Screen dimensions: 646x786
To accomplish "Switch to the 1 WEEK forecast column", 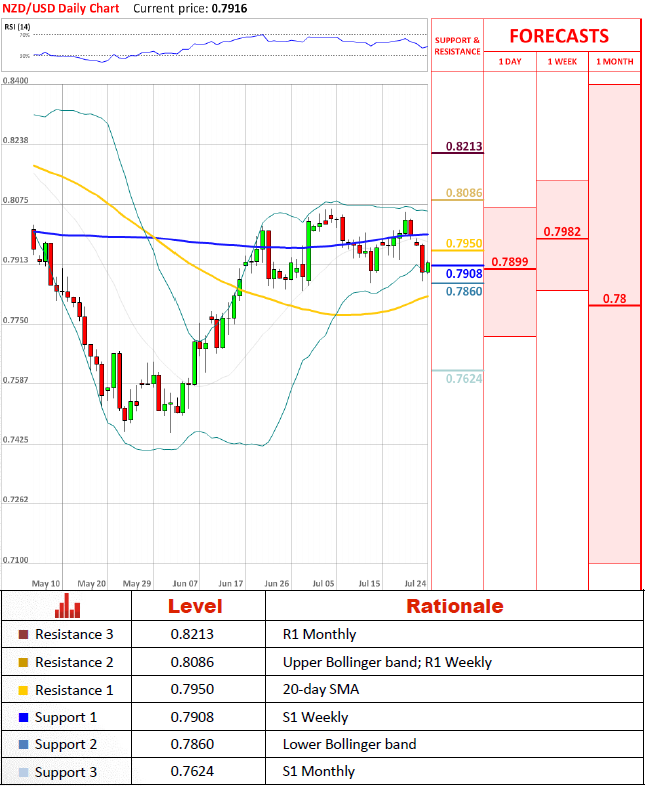I will pos(562,62).
